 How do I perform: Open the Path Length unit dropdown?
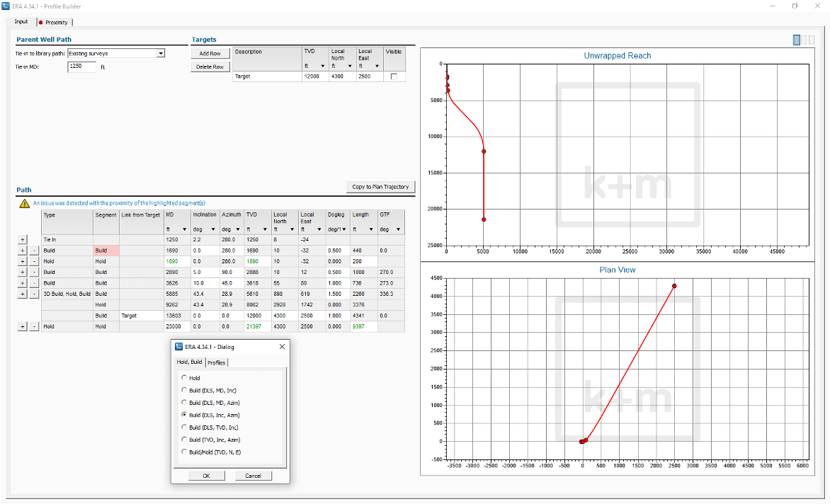point(370,229)
